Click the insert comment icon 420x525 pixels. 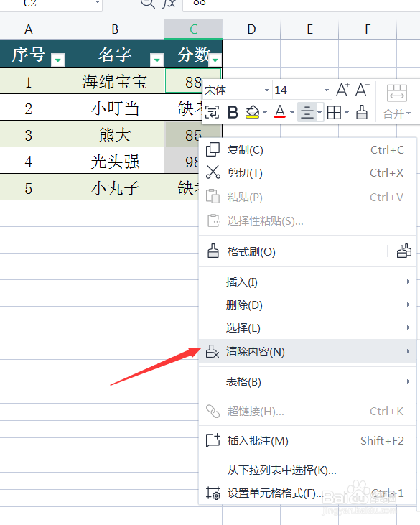tap(213, 441)
